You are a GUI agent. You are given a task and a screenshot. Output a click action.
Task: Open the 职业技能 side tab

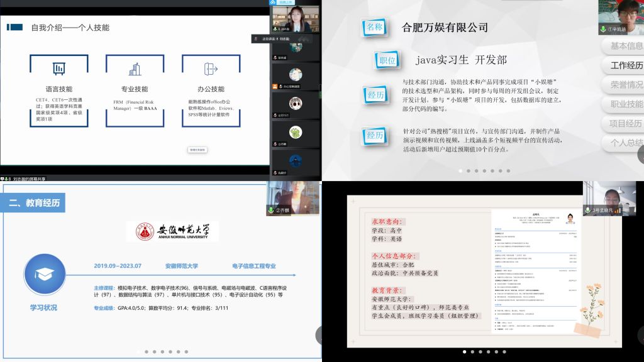tap(626, 104)
